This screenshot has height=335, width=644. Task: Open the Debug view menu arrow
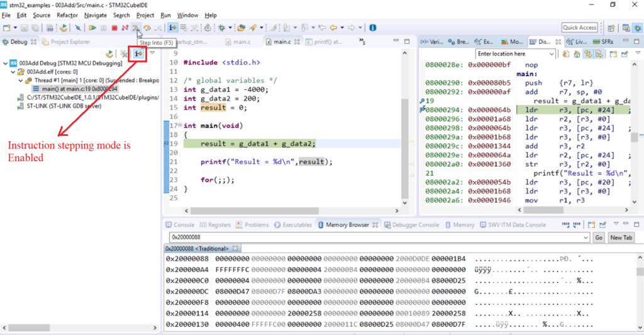click(152, 53)
